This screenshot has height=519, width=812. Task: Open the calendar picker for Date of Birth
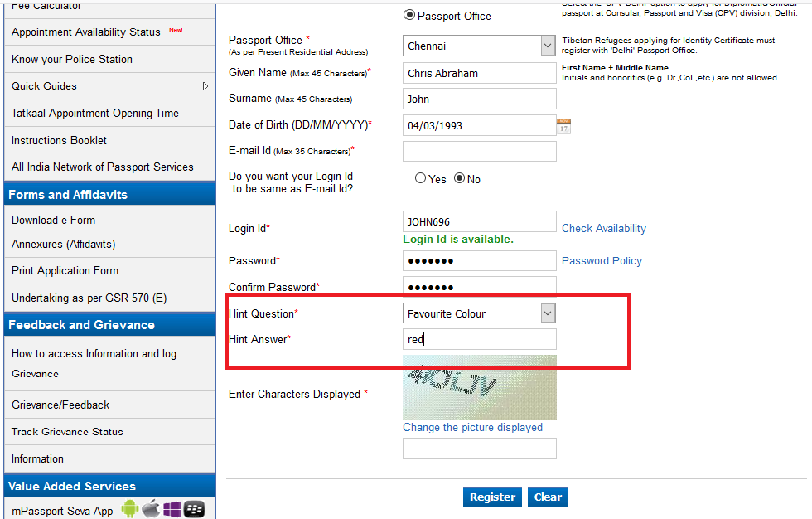(x=563, y=125)
